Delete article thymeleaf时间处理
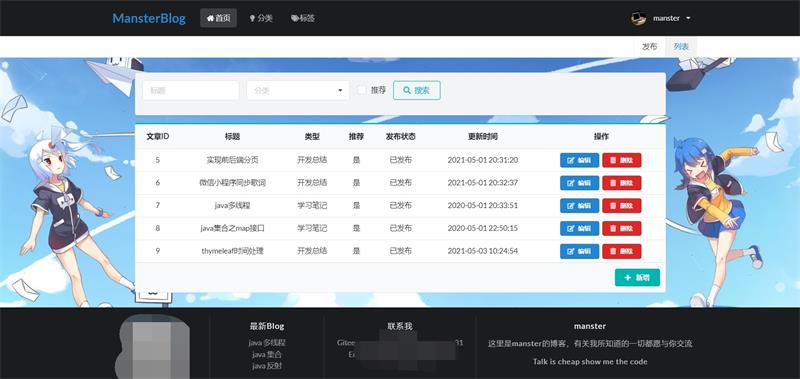800x379 pixels. click(x=622, y=251)
